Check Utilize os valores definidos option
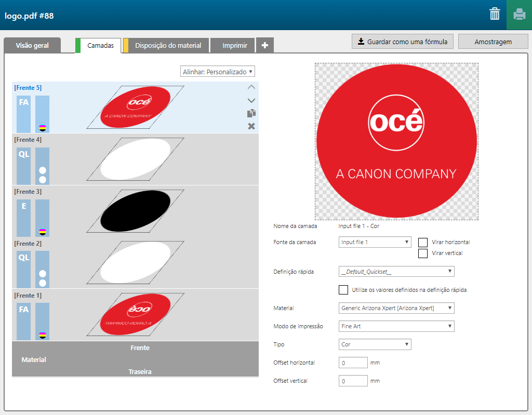Viewport: 532px width, 415px height. (343, 290)
